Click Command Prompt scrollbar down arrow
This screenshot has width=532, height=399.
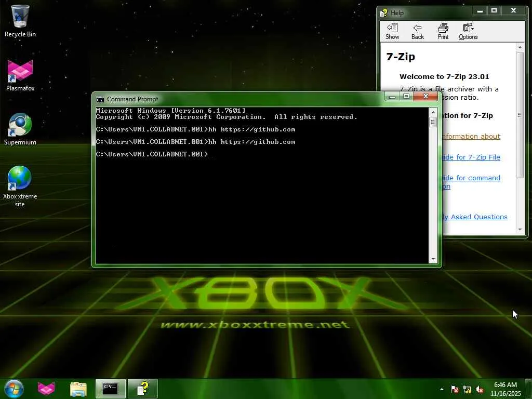pyautogui.click(x=433, y=259)
